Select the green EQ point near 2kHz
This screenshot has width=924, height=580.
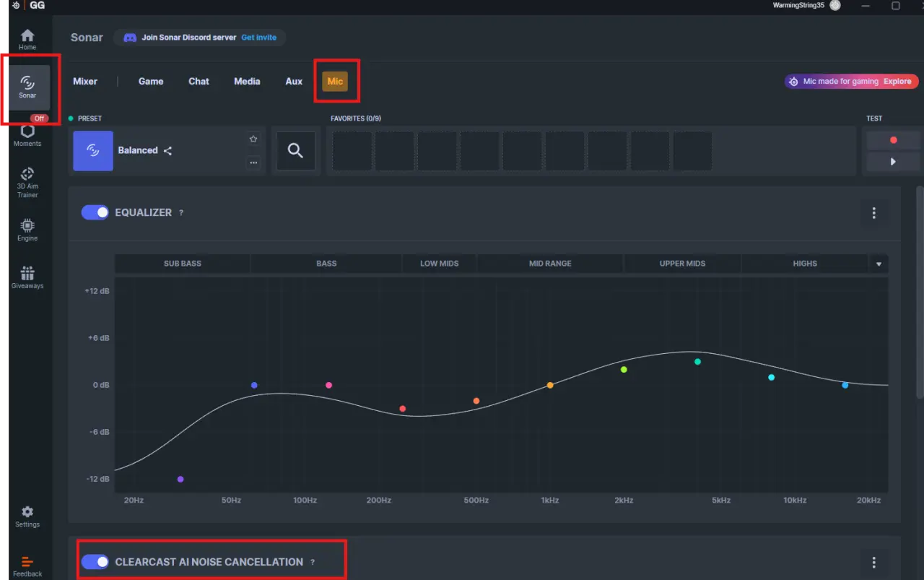(x=624, y=370)
